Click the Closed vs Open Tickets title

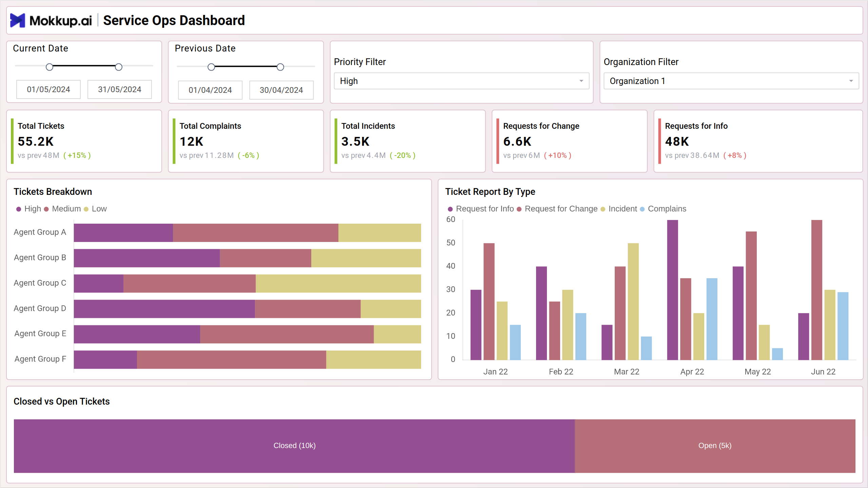click(62, 402)
